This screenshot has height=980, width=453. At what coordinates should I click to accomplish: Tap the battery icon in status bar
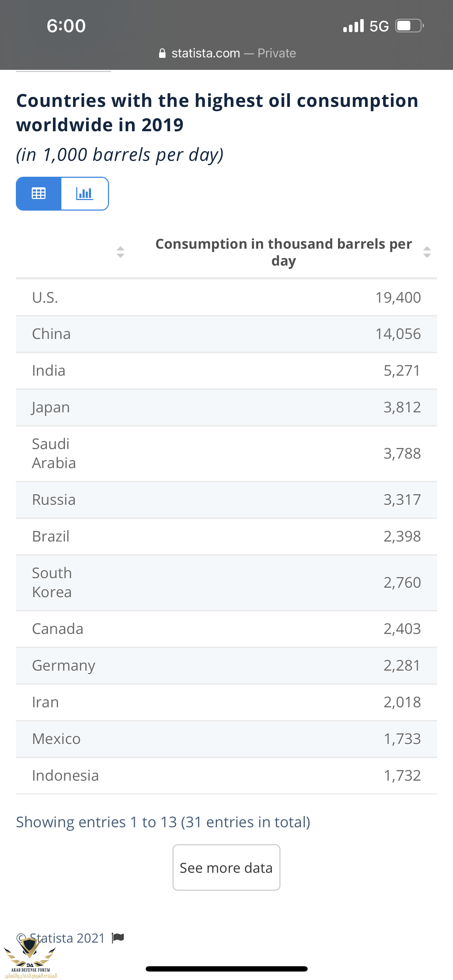(409, 26)
